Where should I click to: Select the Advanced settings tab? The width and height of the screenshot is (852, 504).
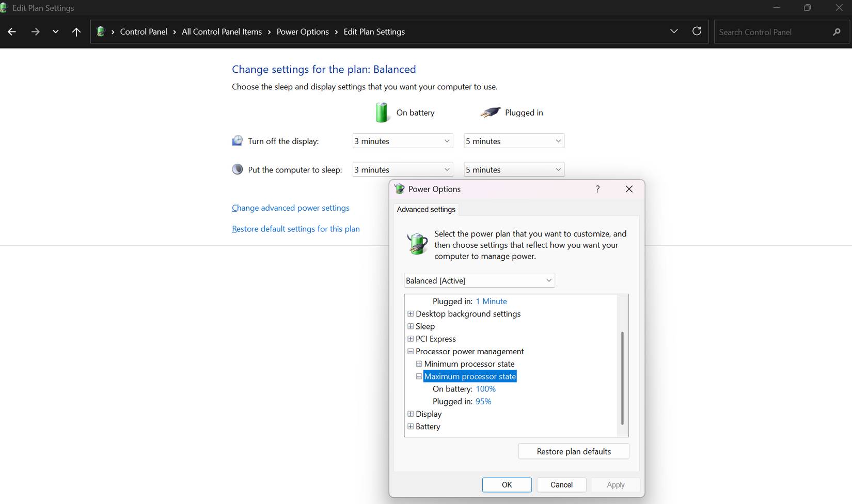pyautogui.click(x=425, y=209)
